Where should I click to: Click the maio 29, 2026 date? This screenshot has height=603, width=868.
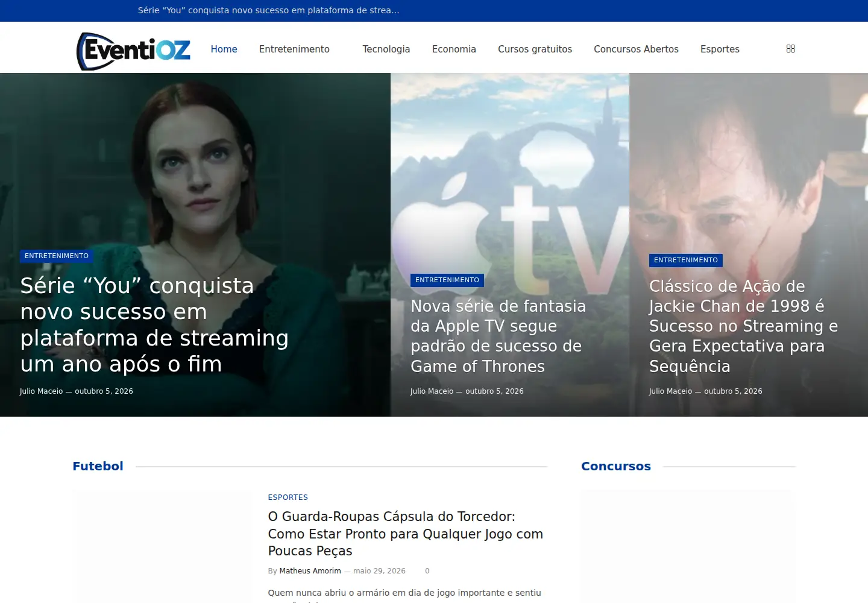379,571
